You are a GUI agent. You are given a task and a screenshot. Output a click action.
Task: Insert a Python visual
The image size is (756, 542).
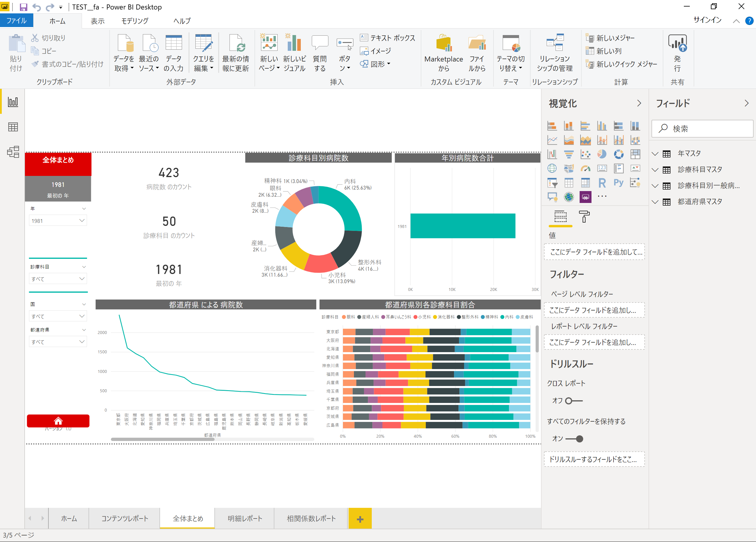pos(619,183)
